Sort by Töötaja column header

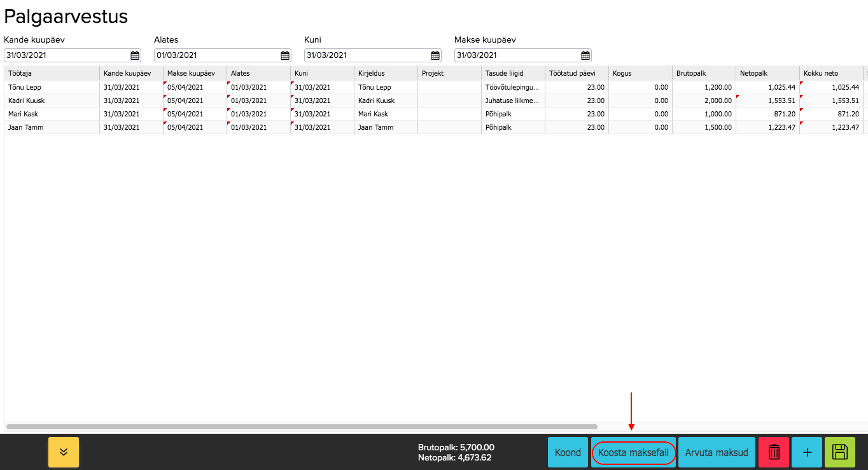pos(51,73)
